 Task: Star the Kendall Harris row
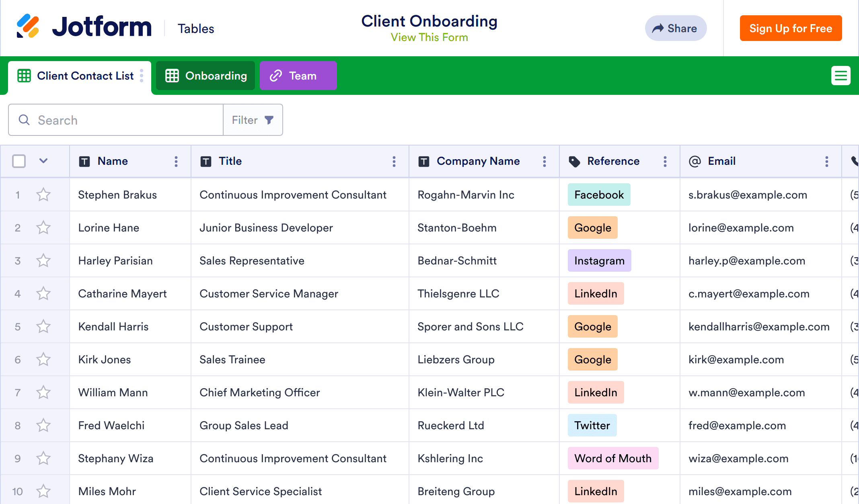(43, 327)
